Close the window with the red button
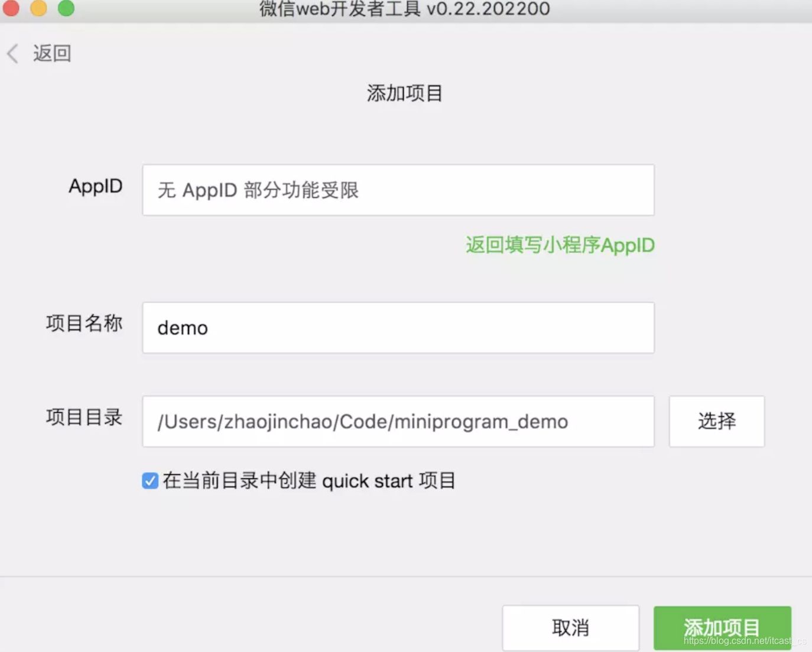This screenshot has width=812, height=652. click(11, 8)
